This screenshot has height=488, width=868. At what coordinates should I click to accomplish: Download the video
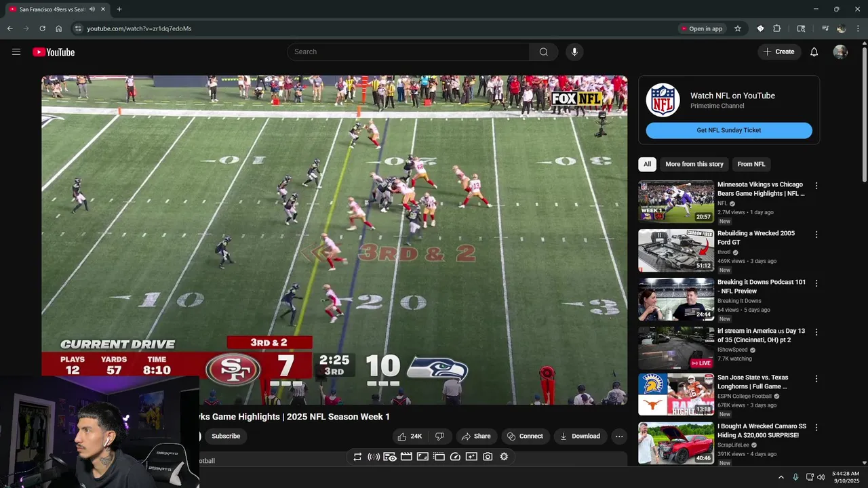[x=580, y=436]
